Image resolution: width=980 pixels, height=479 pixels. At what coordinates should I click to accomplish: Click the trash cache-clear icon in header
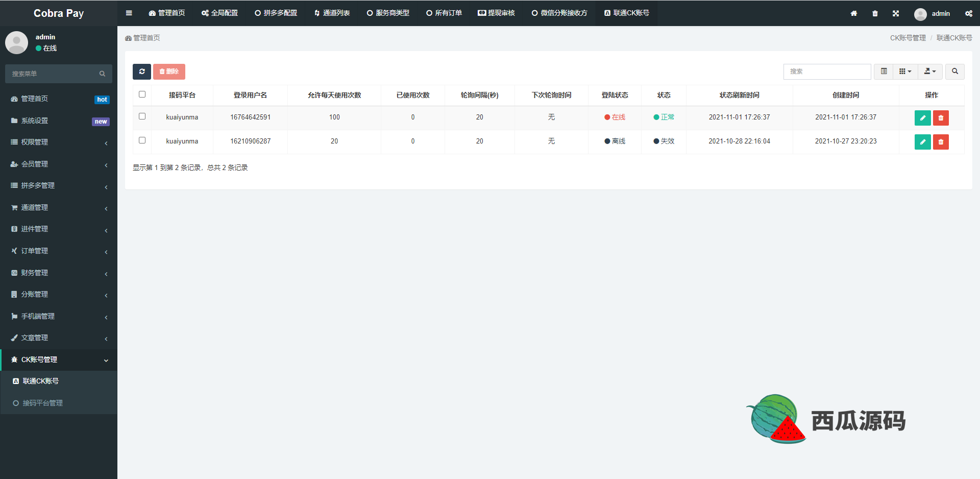click(x=875, y=13)
